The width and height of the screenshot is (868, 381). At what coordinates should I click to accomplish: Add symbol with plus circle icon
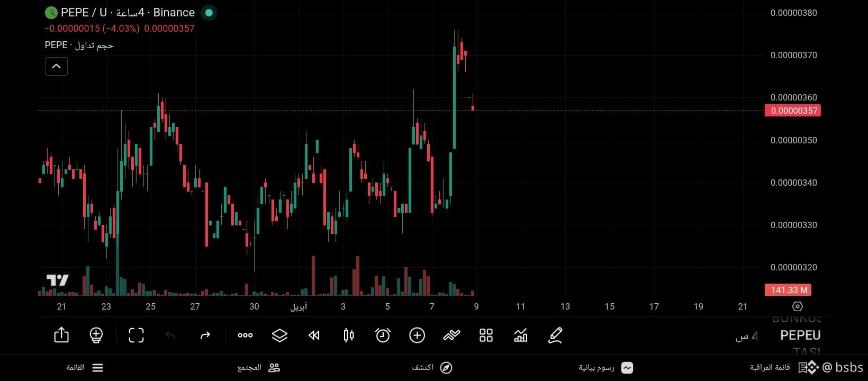pos(417,335)
